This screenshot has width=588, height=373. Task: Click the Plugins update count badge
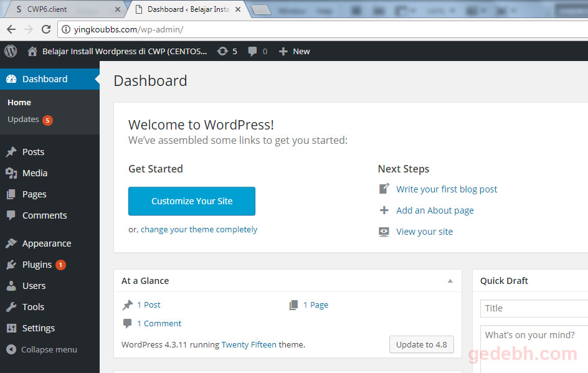pyautogui.click(x=61, y=265)
